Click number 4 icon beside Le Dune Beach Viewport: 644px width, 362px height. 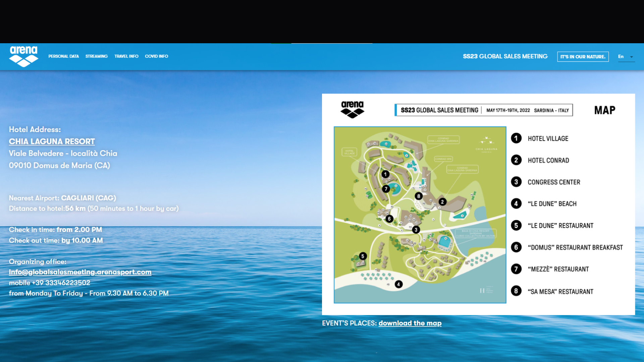tap(516, 204)
